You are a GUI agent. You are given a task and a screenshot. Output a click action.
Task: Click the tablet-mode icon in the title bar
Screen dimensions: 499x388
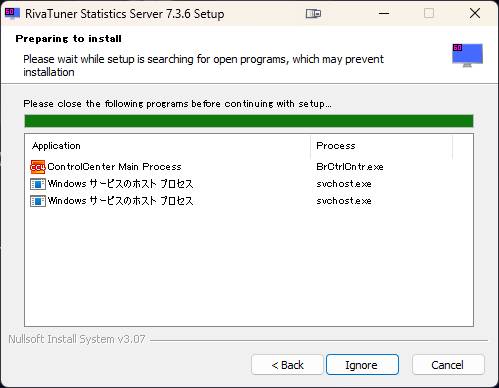[313, 14]
